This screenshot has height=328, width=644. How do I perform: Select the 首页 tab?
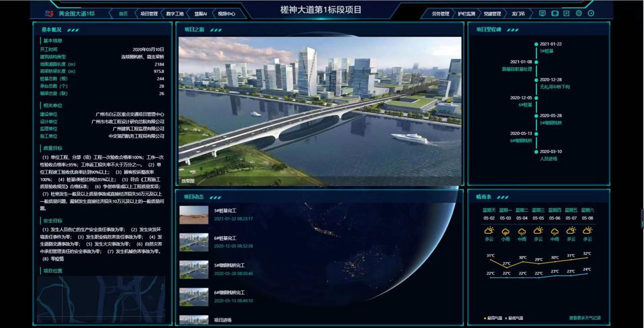tap(123, 14)
